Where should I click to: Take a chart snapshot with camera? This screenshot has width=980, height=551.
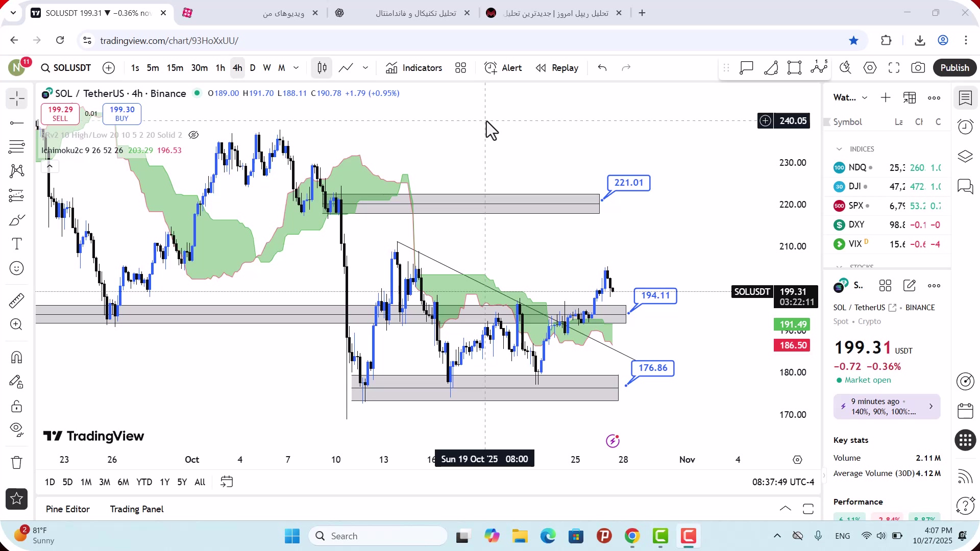click(918, 68)
